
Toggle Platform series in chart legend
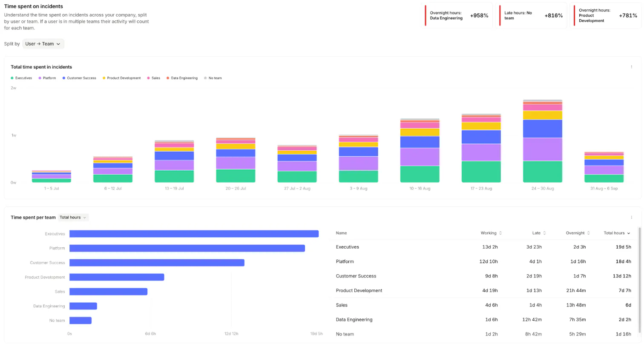point(47,78)
